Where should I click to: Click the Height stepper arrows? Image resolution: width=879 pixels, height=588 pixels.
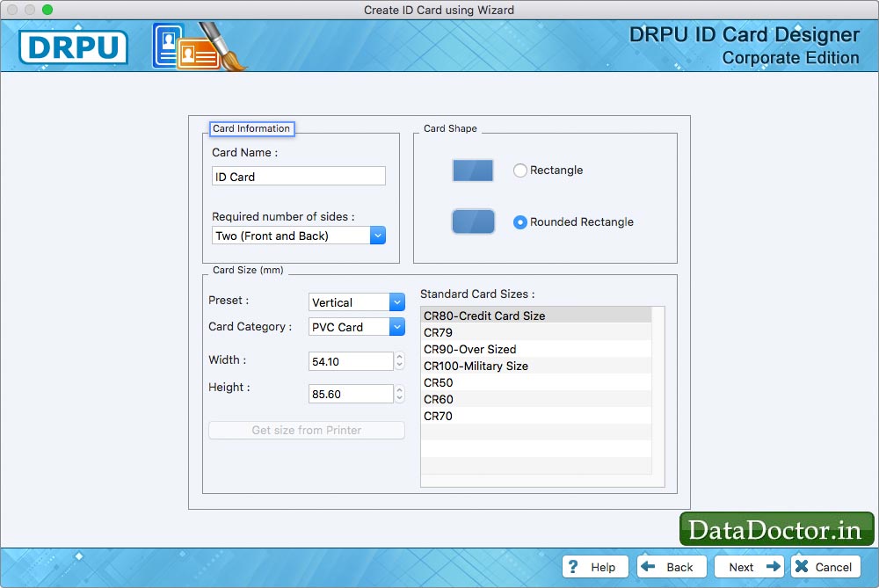[399, 394]
